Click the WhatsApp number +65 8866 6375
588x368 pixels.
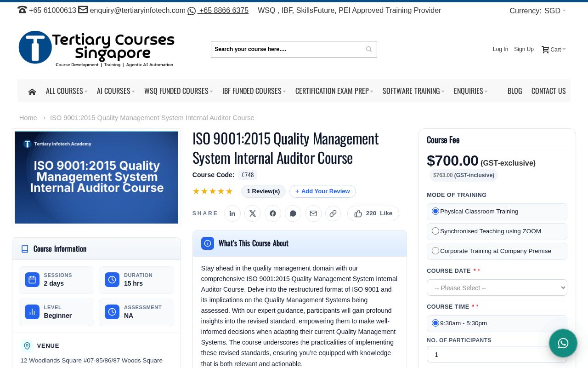pyautogui.click(x=224, y=10)
